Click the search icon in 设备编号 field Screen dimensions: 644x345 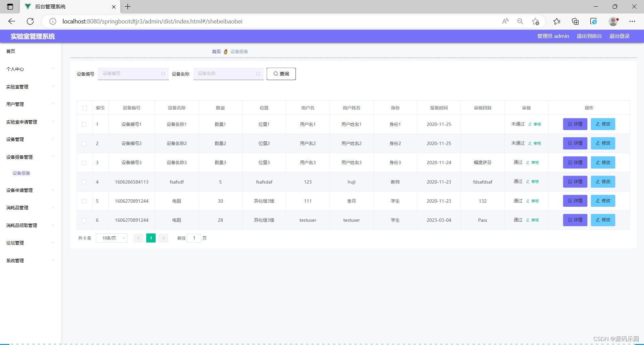[x=163, y=74]
